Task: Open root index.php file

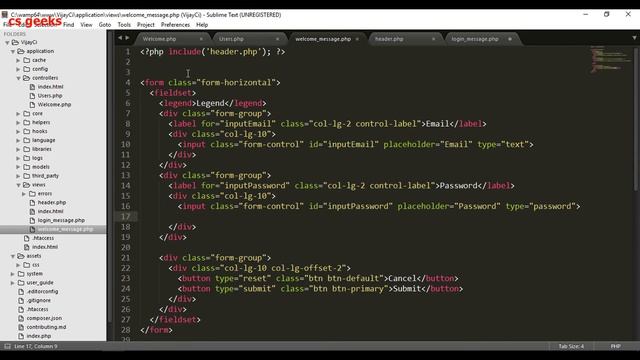Action: [x=39, y=336]
